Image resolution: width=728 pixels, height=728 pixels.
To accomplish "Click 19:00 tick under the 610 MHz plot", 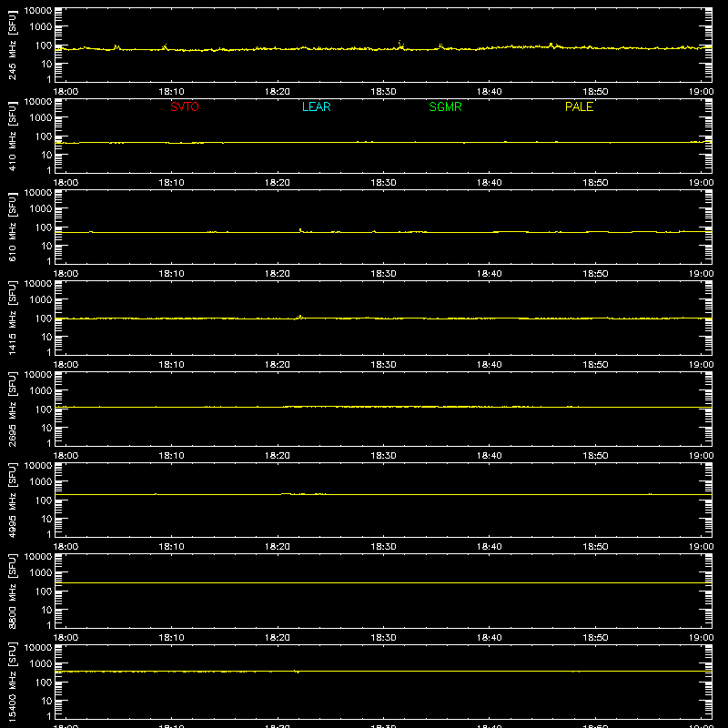I will pyautogui.click(x=701, y=274).
